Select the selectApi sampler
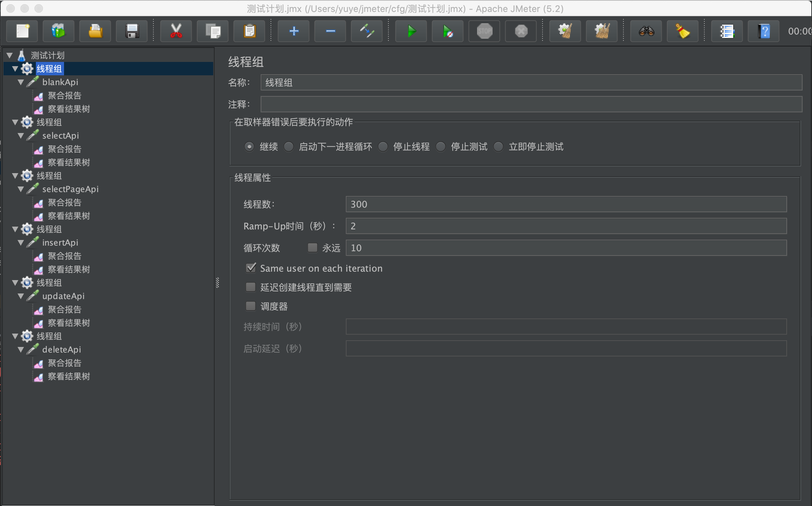Screen dimensions: 812x506 (61, 135)
